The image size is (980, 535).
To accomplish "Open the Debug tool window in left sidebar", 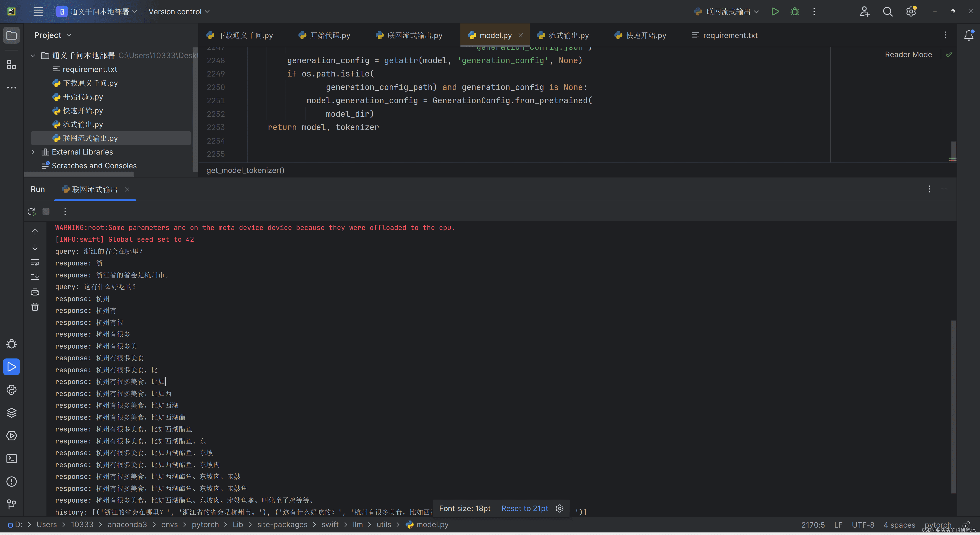I will click(11, 344).
